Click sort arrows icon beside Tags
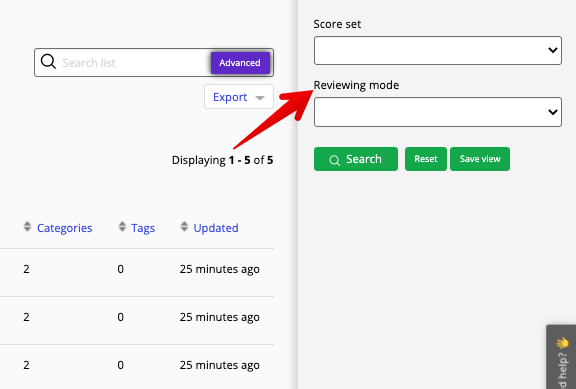The width and height of the screenshot is (576, 389). 122,227
